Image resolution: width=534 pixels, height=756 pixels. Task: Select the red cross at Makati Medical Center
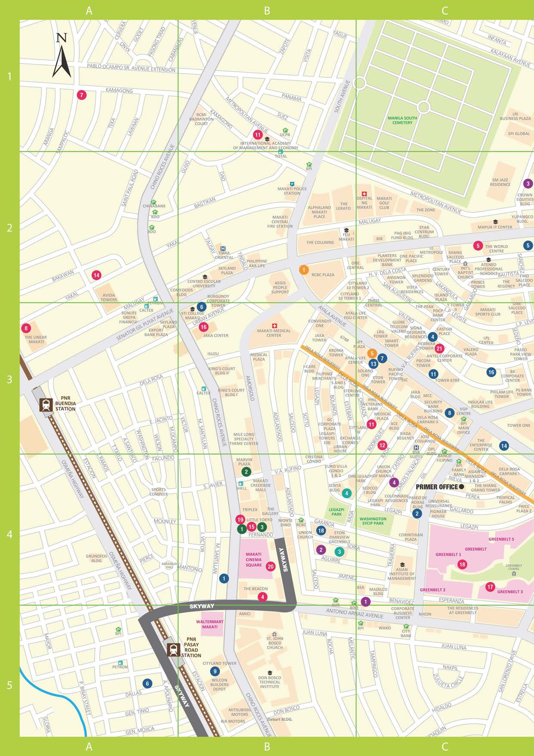(x=274, y=325)
